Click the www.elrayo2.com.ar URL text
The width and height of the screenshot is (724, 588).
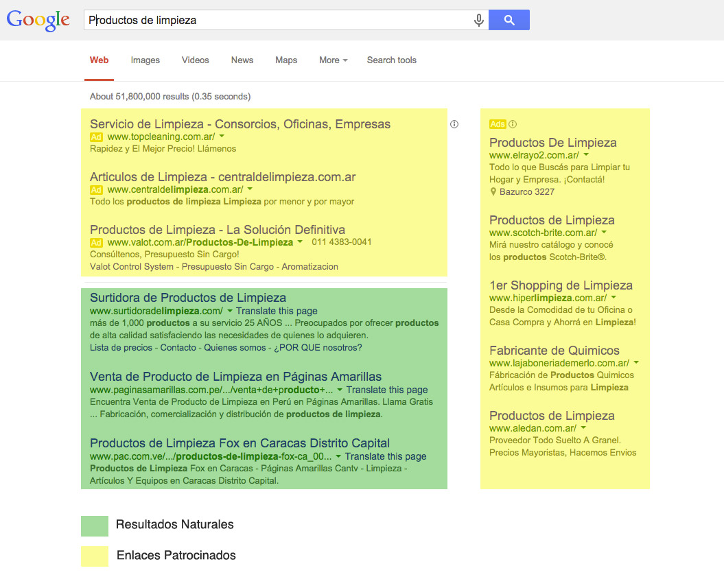pos(534,156)
